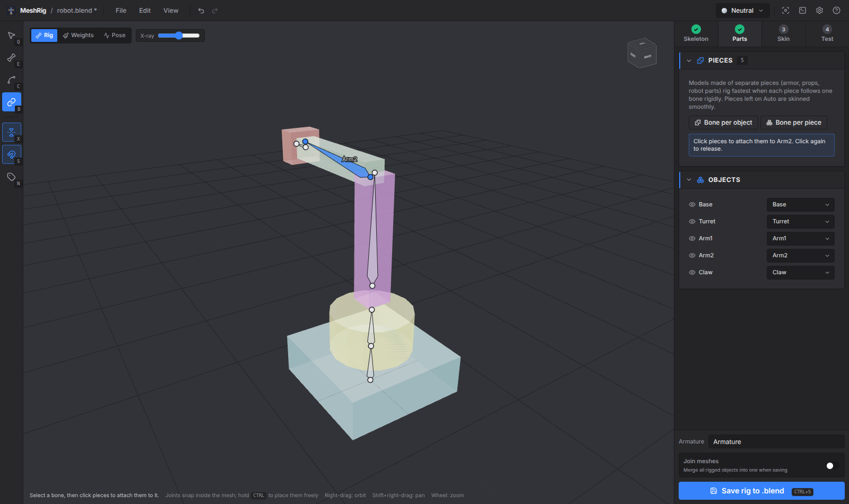This screenshot has width=849, height=504.
Task: Open the console terminal icon
Action: (x=802, y=11)
